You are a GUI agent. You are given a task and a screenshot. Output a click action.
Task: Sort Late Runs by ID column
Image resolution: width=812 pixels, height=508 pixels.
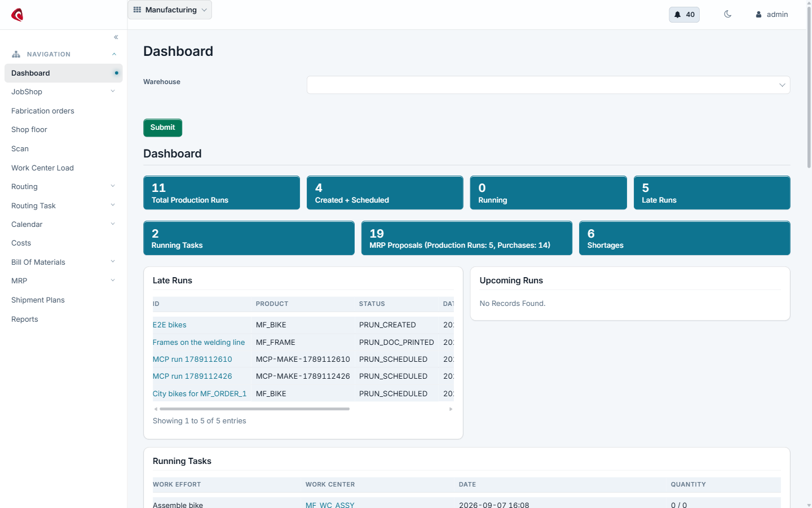click(156, 304)
